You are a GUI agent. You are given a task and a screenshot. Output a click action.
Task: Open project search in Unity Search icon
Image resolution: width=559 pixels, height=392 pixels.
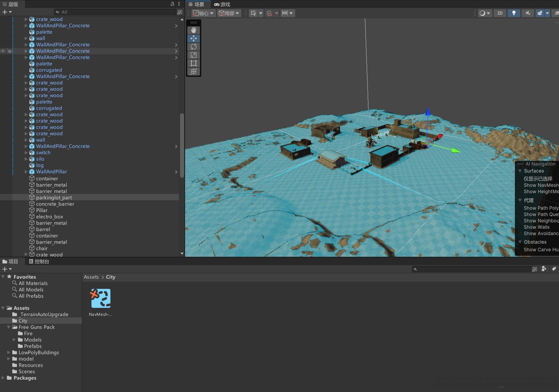(x=535, y=269)
